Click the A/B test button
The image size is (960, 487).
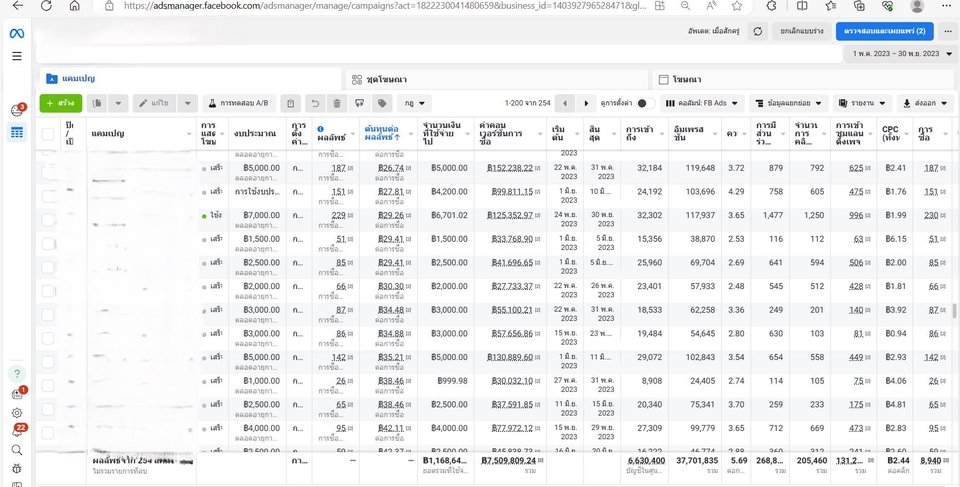[239, 104]
